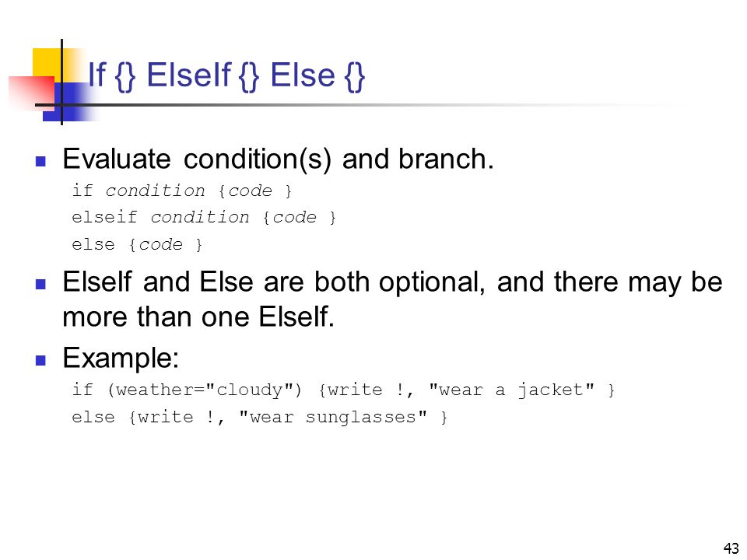Click the blue square in the title logo
The height and width of the screenshot is (560, 747).
pyautogui.click(x=65, y=102)
